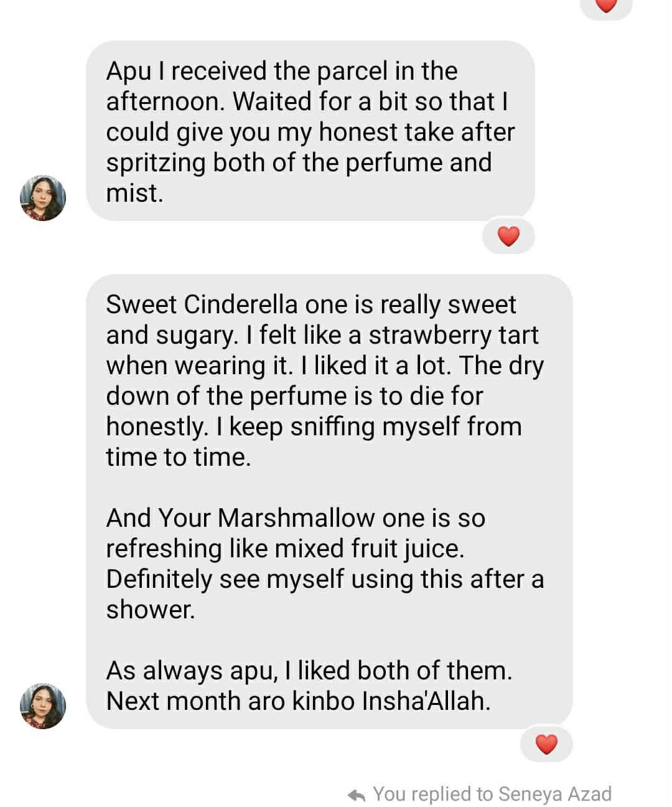Click the partially visible heart reaction at top
Image resolution: width=672 pixels, height=807 pixels.
605,6
